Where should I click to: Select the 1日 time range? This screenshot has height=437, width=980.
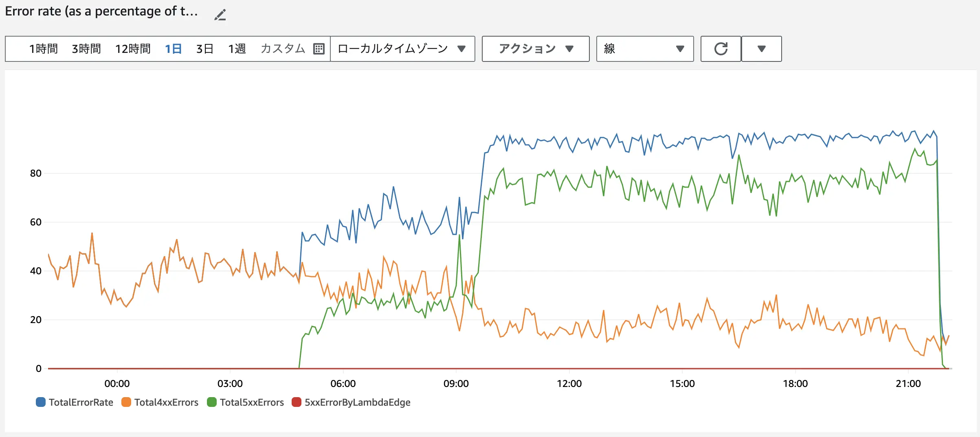[x=173, y=49]
